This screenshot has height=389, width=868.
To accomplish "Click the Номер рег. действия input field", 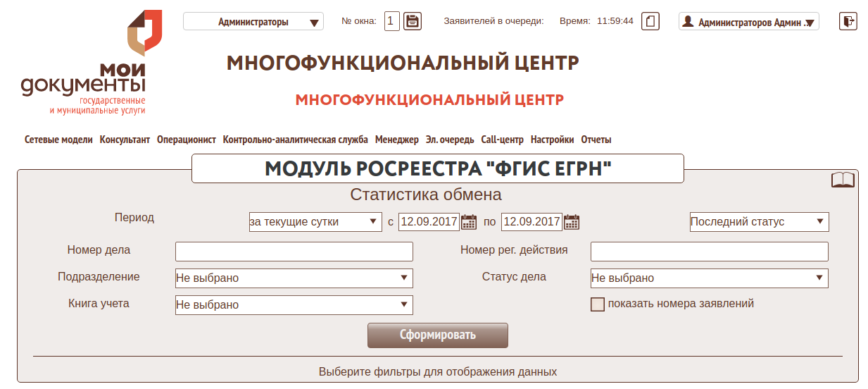I will point(709,252).
